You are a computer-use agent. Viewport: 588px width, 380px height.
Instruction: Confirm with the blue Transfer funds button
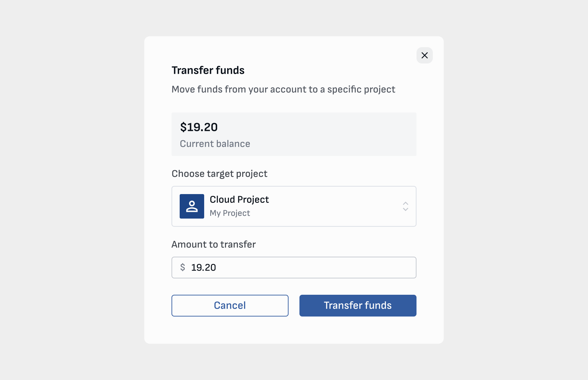click(358, 305)
